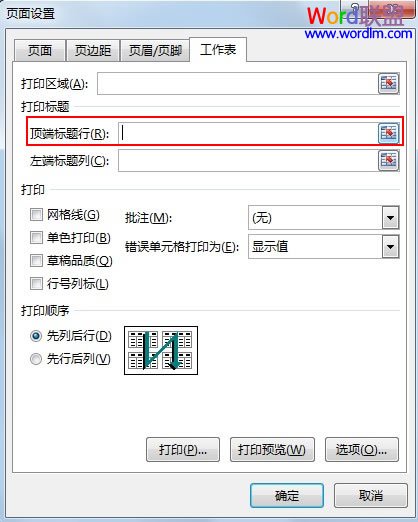
Task: Click the 打印(P)... button
Action: coord(183,450)
